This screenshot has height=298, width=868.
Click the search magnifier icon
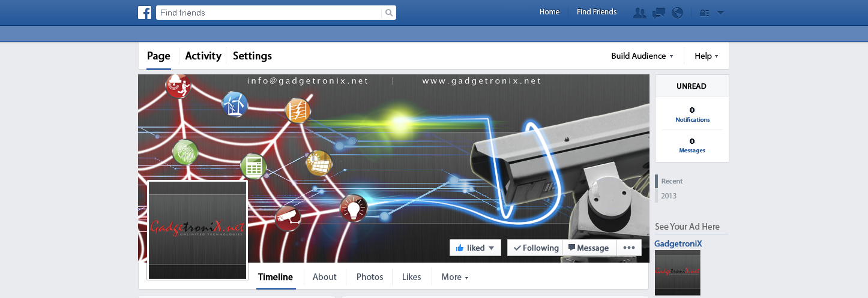[x=389, y=13]
